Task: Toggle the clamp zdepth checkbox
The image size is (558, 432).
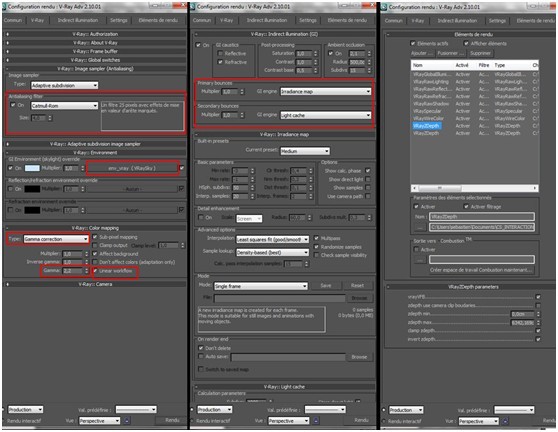Action: [x=538, y=331]
